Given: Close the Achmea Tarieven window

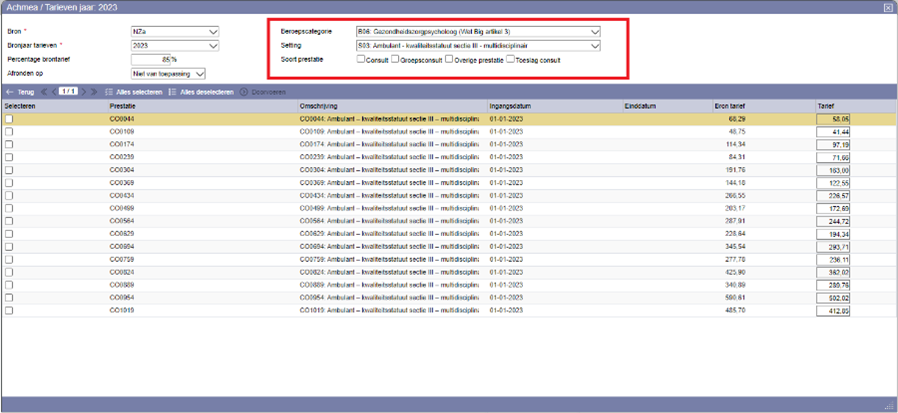Looking at the screenshot, I should coord(888,6).
